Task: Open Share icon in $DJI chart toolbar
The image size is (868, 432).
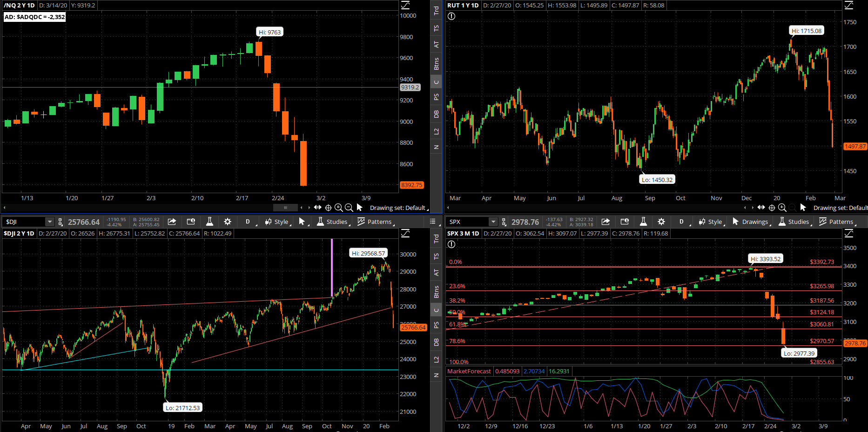Action: [x=172, y=222]
